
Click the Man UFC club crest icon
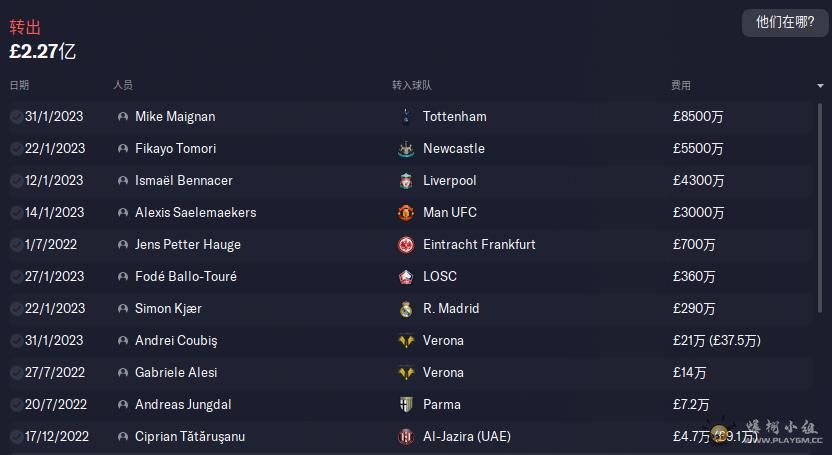(406, 213)
